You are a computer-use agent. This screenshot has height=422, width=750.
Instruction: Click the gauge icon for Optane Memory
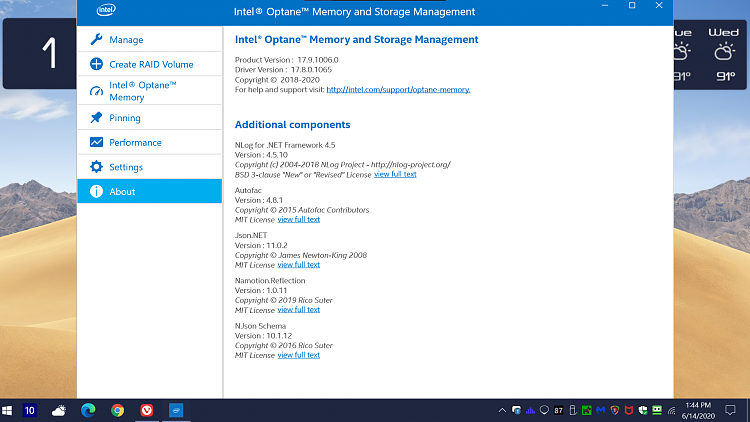96,91
